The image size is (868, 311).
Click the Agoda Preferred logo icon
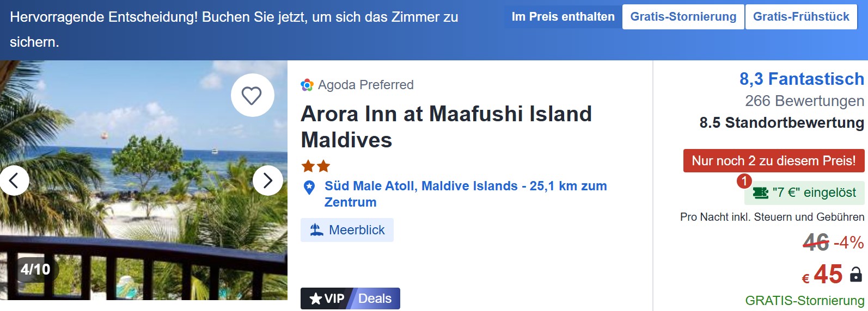coord(307,85)
